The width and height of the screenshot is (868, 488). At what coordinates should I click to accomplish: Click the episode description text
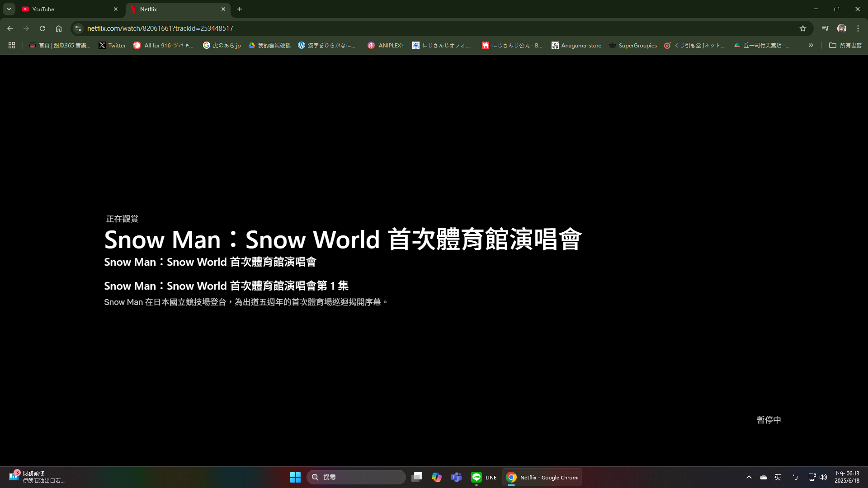coord(246,302)
